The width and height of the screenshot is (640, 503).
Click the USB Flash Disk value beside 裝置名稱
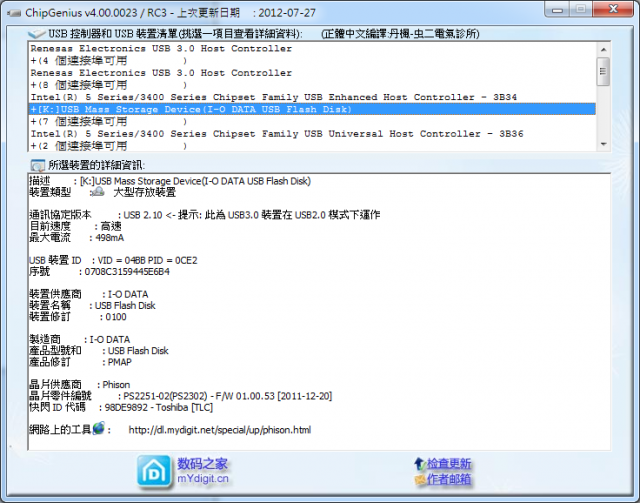[x=125, y=306]
